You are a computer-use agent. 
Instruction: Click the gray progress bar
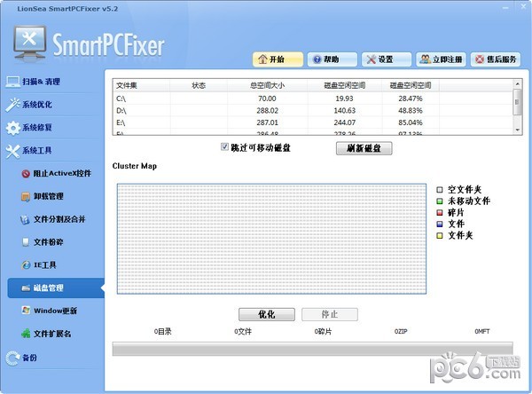[312, 349]
